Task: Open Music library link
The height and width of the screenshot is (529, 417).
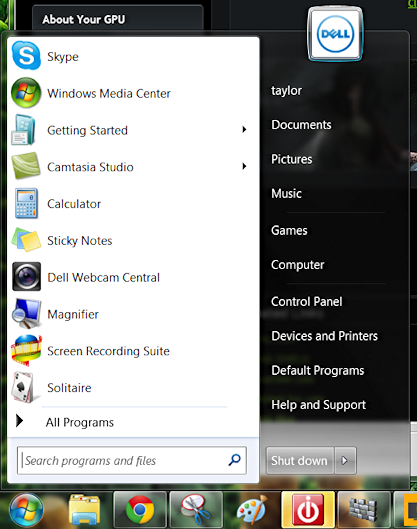Action: click(x=286, y=194)
